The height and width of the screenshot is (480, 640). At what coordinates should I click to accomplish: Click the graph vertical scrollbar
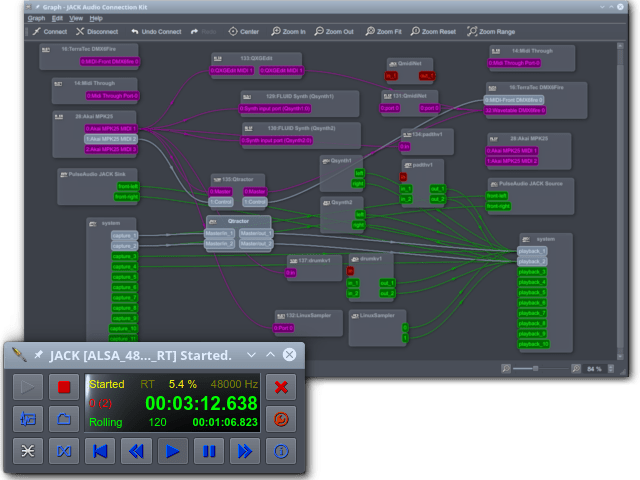coord(620,200)
